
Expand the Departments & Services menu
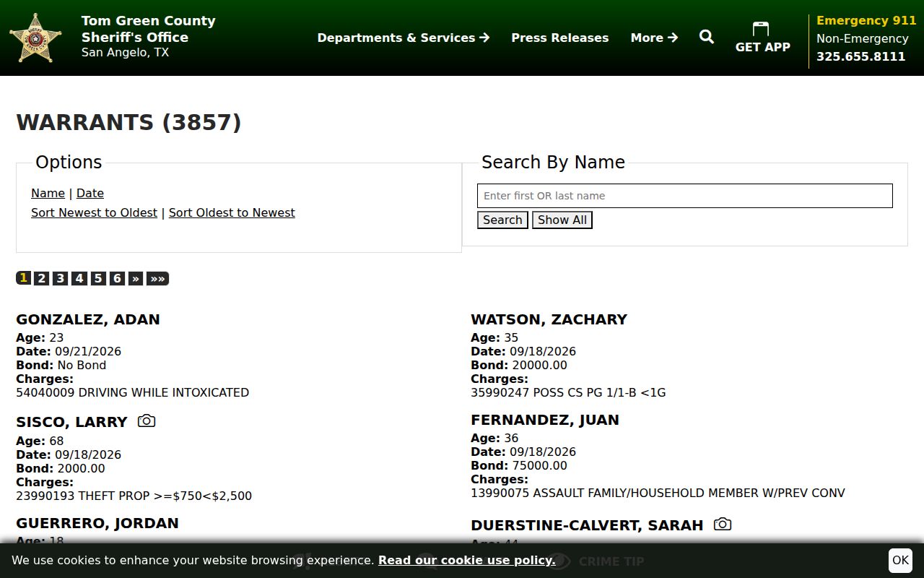click(x=404, y=38)
